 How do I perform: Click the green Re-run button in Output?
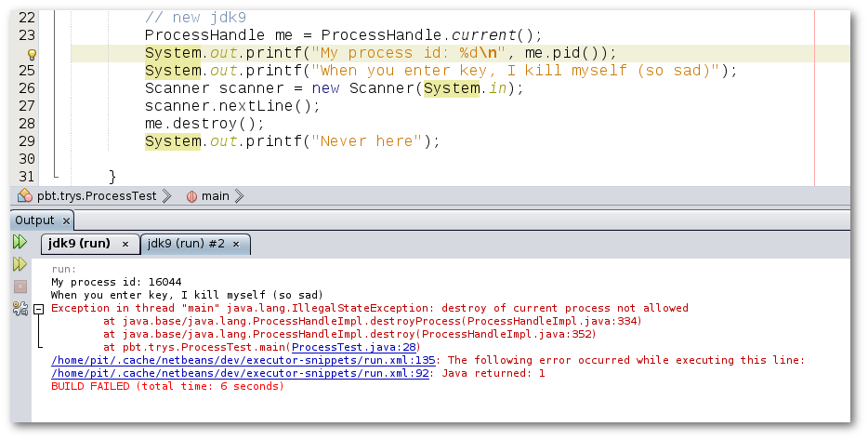click(x=20, y=242)
